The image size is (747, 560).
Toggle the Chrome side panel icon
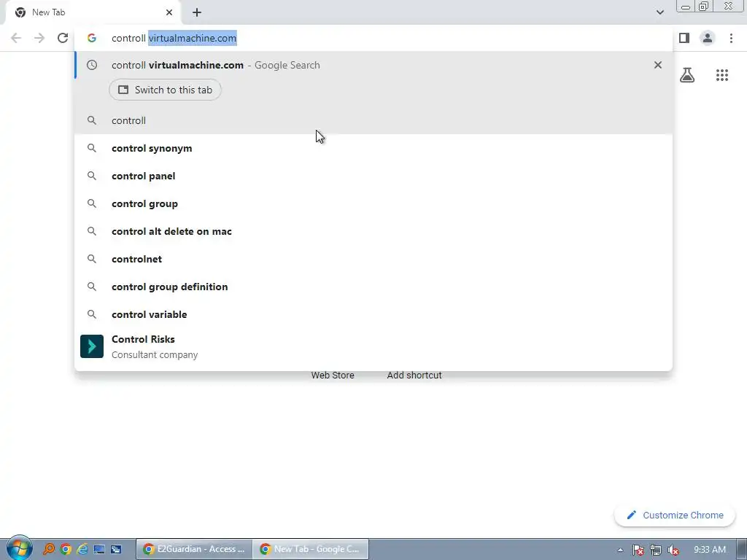[684, 38]
